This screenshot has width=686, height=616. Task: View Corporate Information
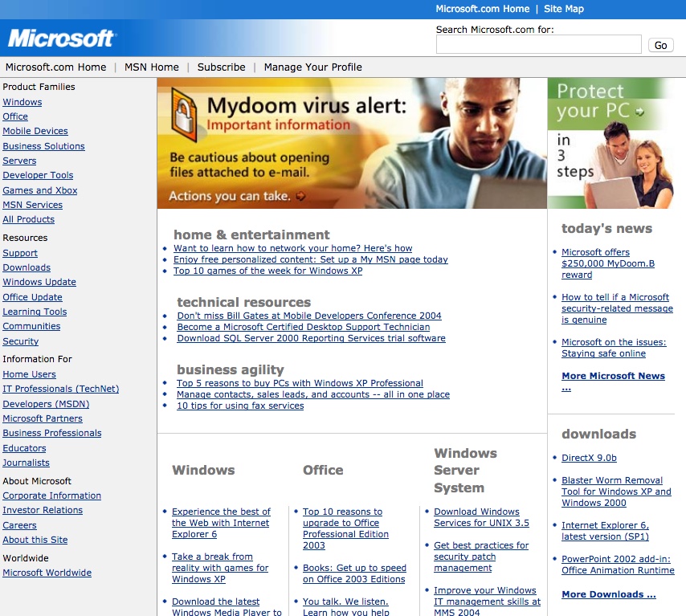click(51, 496)
